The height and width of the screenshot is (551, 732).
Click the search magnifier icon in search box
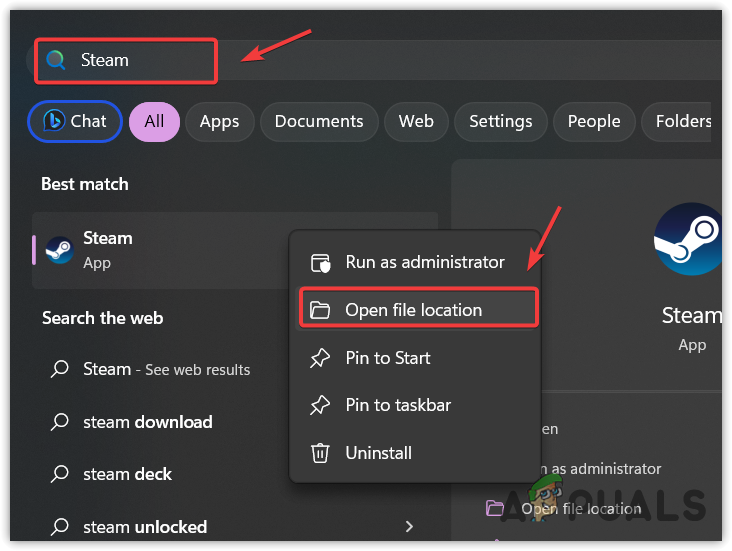tap(56, 60)
